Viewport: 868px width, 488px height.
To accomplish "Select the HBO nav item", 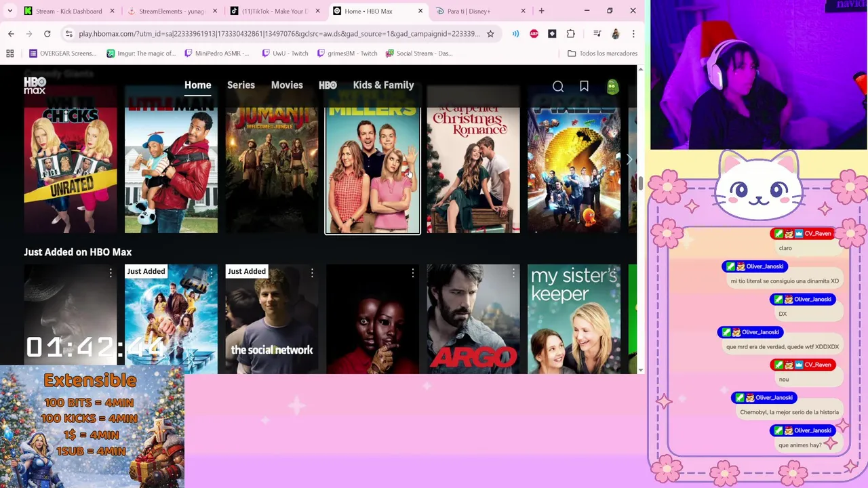I will tap(328, 85).
